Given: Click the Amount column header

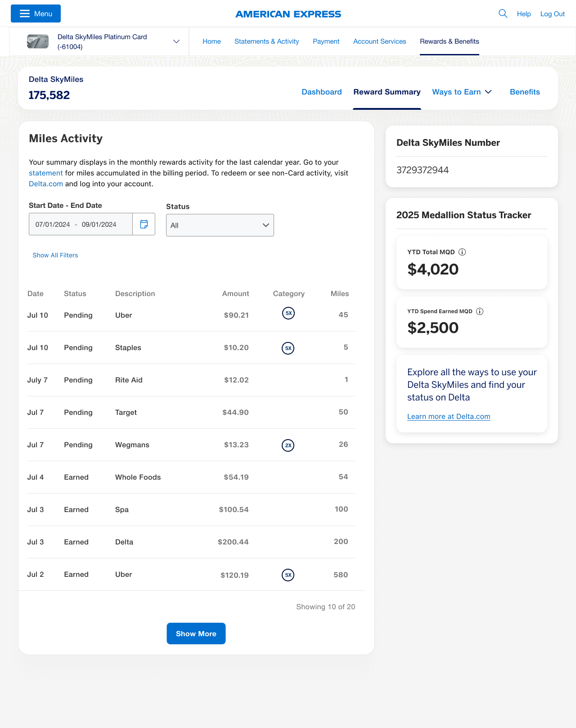Looking at the screenshot, I should tap(235, 293).
